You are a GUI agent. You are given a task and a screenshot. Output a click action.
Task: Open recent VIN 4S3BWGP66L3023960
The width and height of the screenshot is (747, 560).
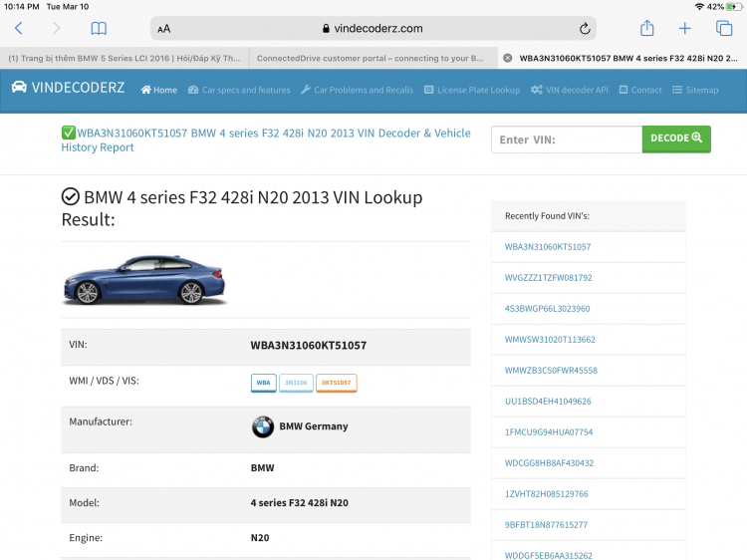coord(548,309)
